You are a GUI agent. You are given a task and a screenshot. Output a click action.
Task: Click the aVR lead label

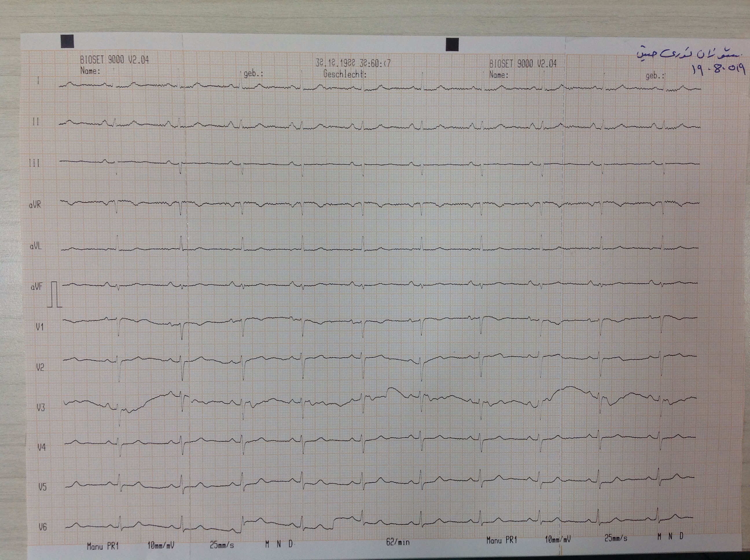point(35,205)
